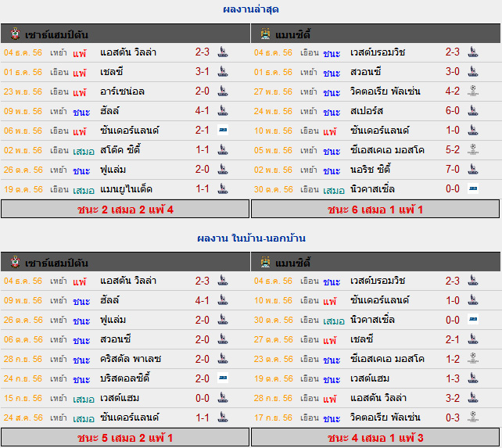The width and height of the screenshot is (502, 448).
Task: Click the league icon in the แอสตัน วิลล่า 3-2 row
Action: click(473, 398)
